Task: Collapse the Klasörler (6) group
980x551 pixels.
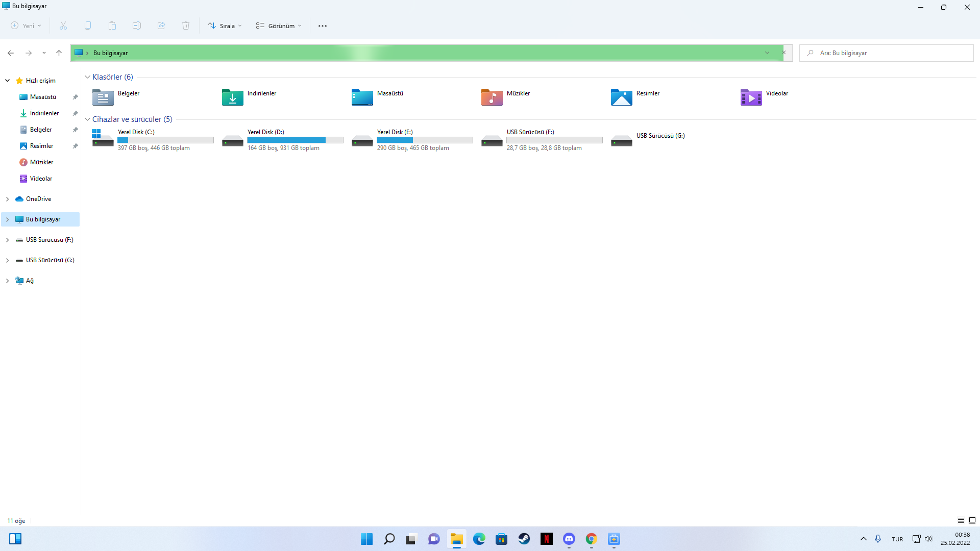Action: 87,77
